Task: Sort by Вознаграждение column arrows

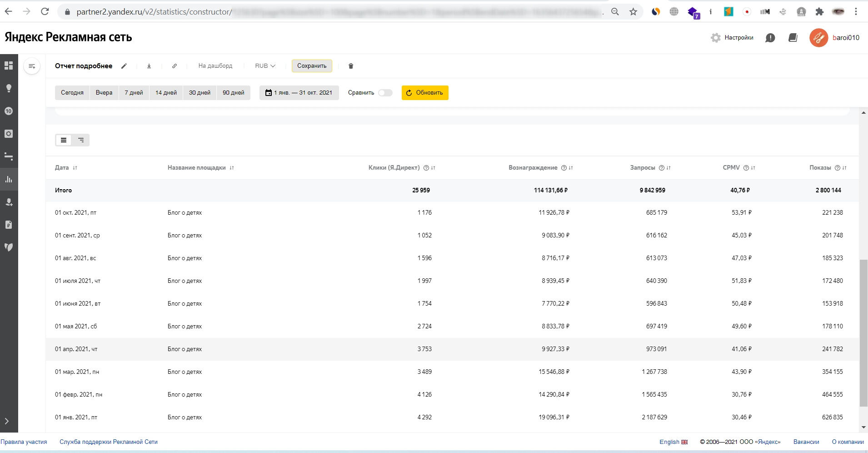Action: pyautogui.click(x=571, y=168)
